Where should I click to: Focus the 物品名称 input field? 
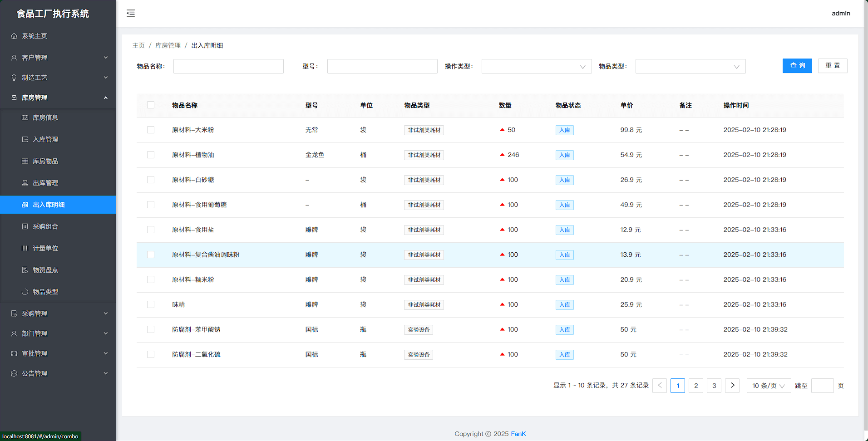pos(228,66)
